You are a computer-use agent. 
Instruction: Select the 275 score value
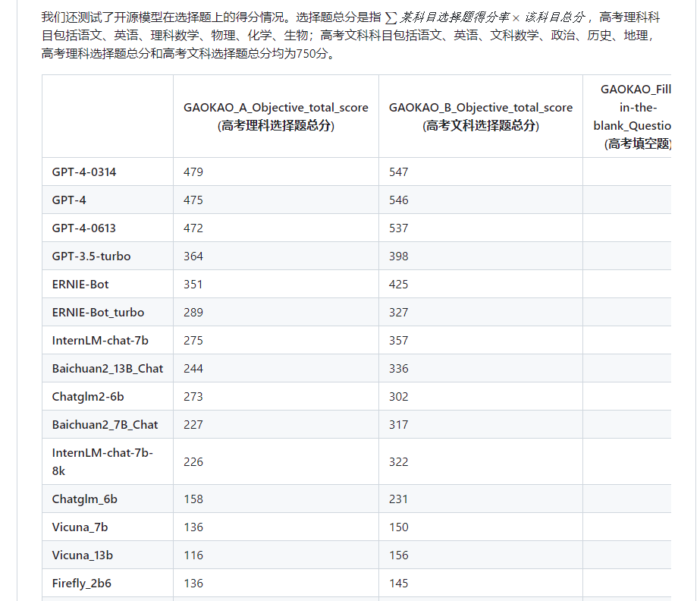pos(193,341)
